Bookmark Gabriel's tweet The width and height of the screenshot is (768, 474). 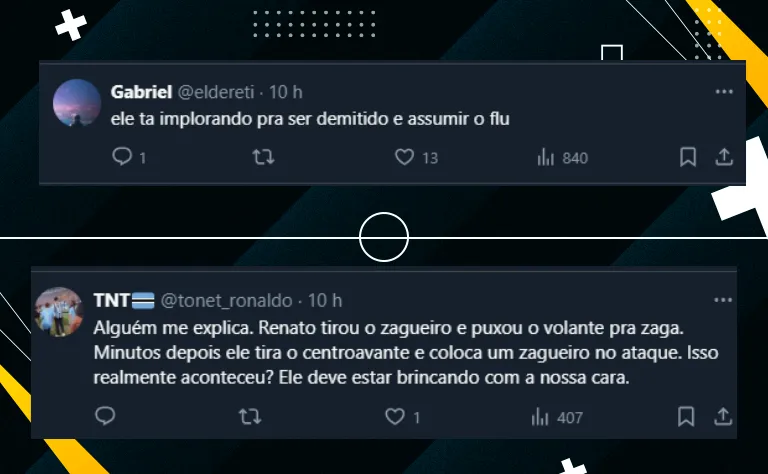click(688, 157)
